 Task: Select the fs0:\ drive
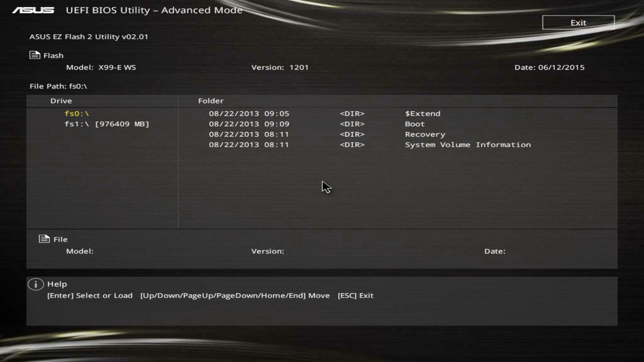point(76,114)
